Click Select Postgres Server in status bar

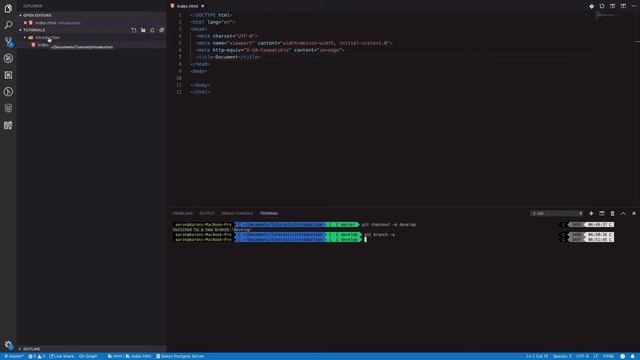point(180,356)
